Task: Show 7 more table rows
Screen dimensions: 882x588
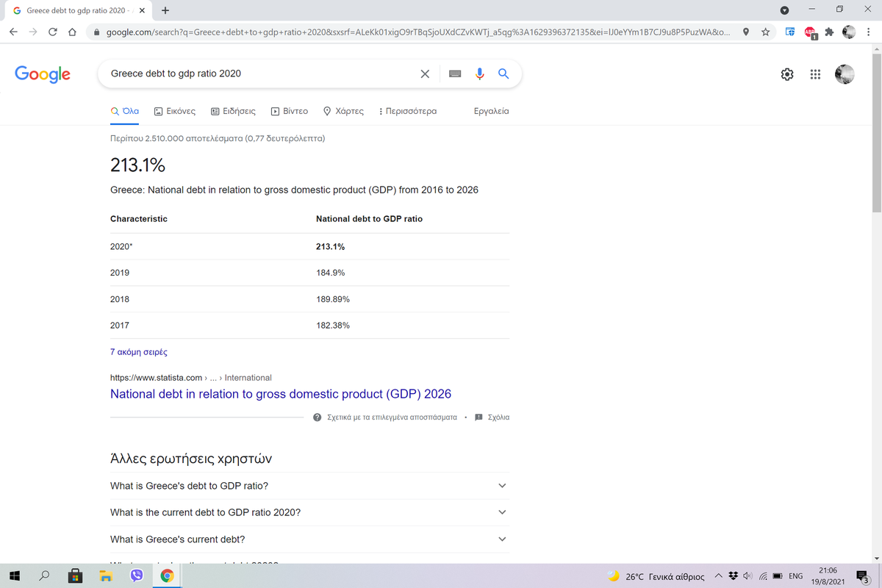Action: pos(139,352)
